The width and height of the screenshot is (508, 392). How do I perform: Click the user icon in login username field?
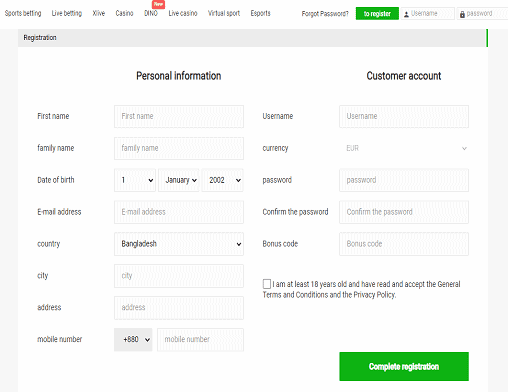[x=406, y=14]
